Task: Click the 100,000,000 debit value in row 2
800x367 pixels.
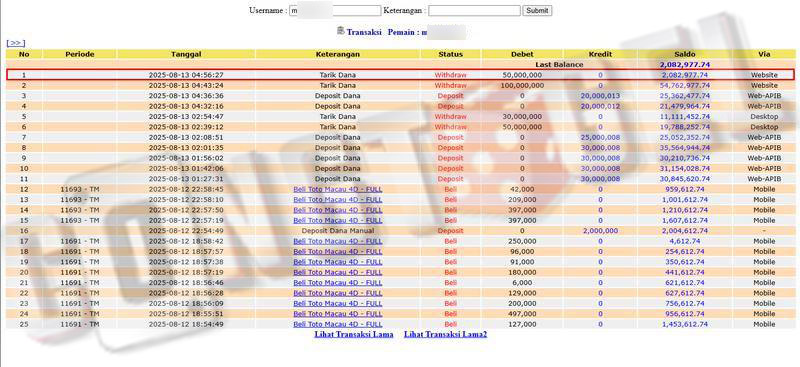Action: coord(522,85)
